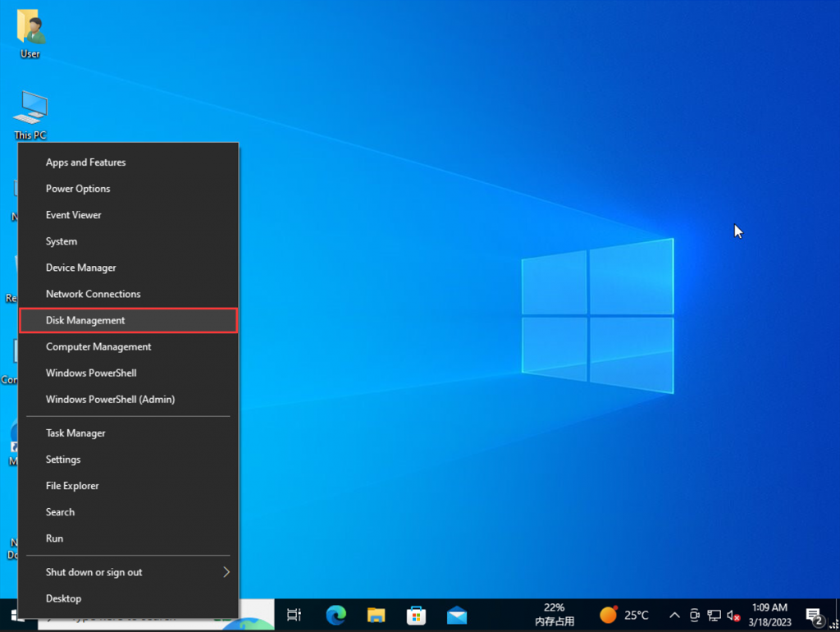This screenshot has height=632, width=840.
Task: Launch Windows PowerShell menu entry
Action: pos(129,373)
